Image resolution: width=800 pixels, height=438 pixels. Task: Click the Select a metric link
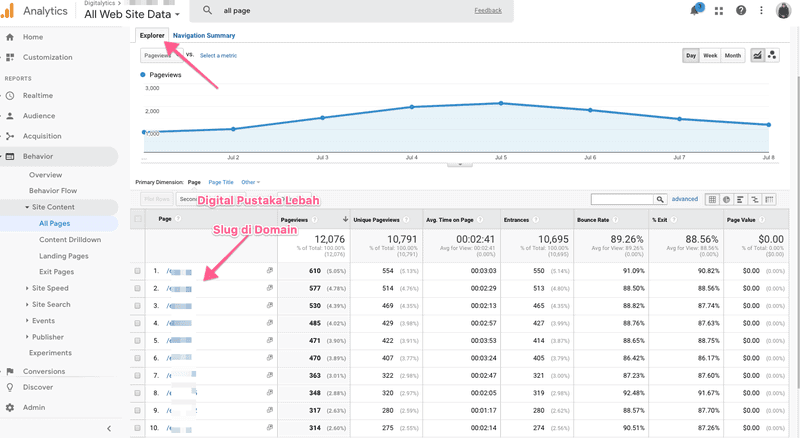click(x=218, y=55)
